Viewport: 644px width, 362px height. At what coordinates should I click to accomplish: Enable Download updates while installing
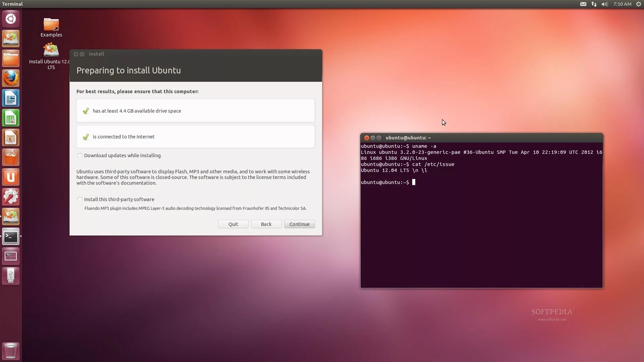pos(80,156)
